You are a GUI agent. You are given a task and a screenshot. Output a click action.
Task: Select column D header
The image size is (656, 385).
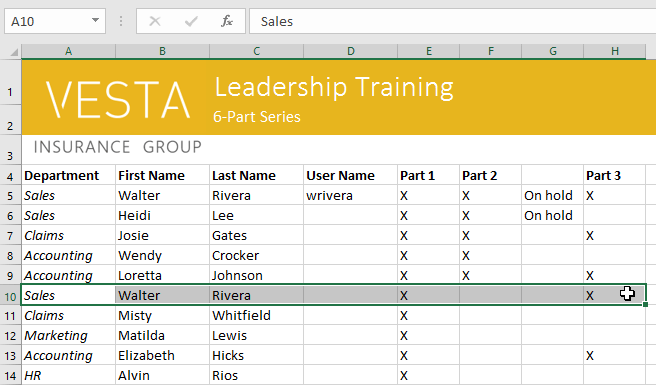click(351, 51)
